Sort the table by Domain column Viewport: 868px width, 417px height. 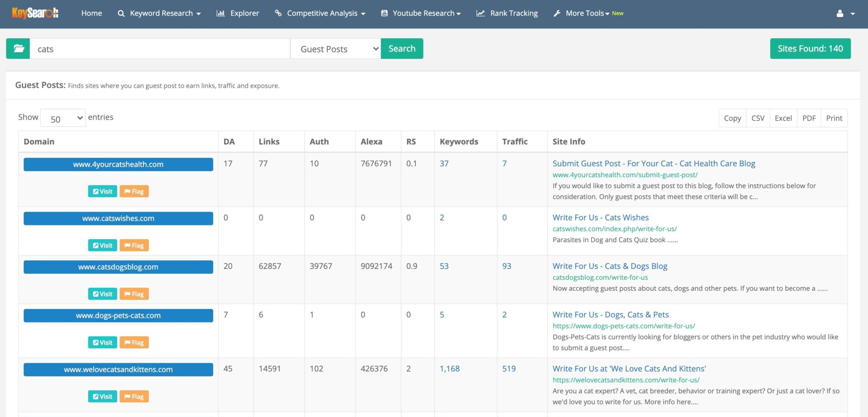click(x=118, y=141)
